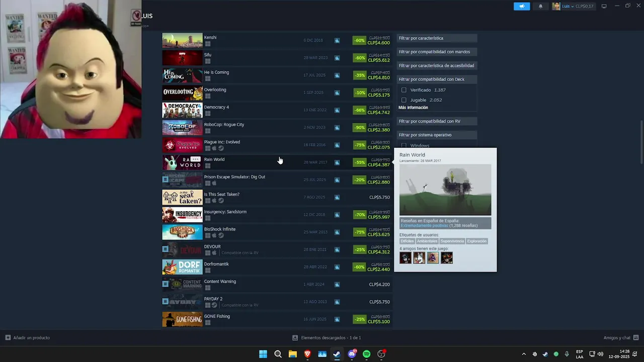Click the wishlist icon on the Kenshi row
The height and width of the screenshot is (362, 644).
coord(337,40)
